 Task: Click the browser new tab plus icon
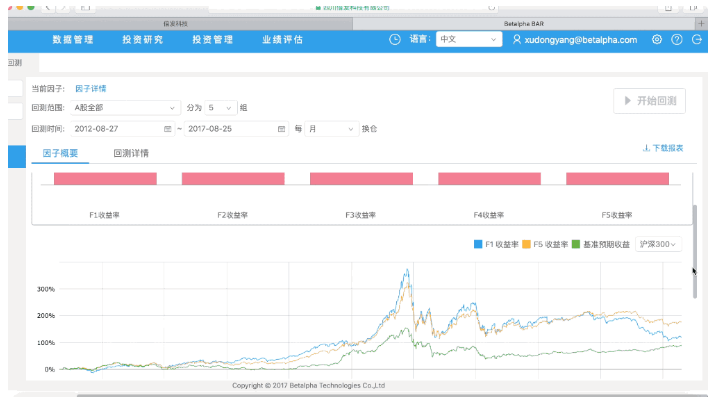point(701,23)
